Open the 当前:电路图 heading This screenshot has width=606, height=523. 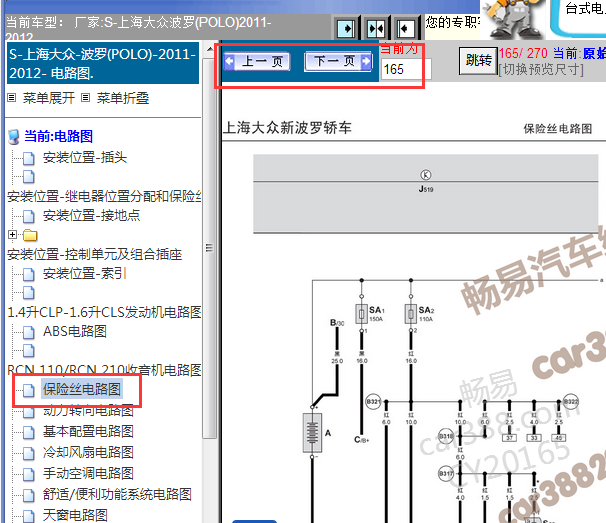(x=58, y=136)
